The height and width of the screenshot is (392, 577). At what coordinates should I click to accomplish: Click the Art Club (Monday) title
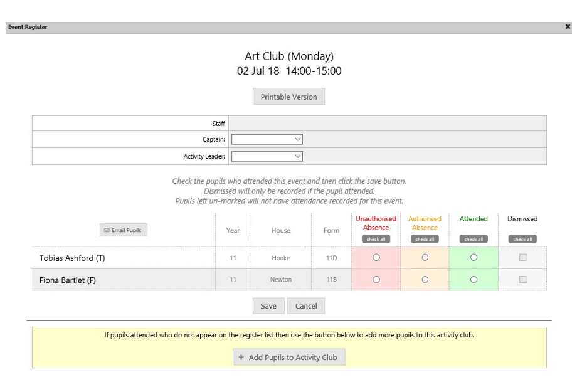tap(289, 56)
